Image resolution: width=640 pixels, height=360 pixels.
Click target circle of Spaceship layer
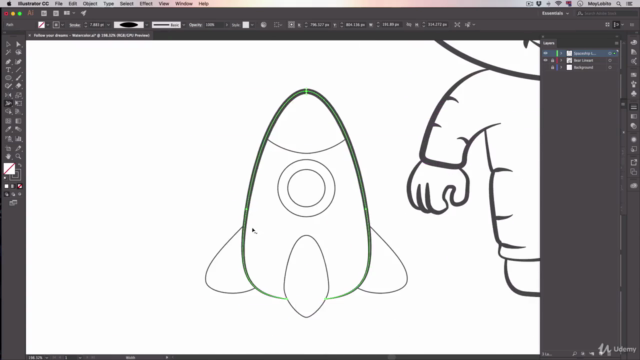point(610,53)
